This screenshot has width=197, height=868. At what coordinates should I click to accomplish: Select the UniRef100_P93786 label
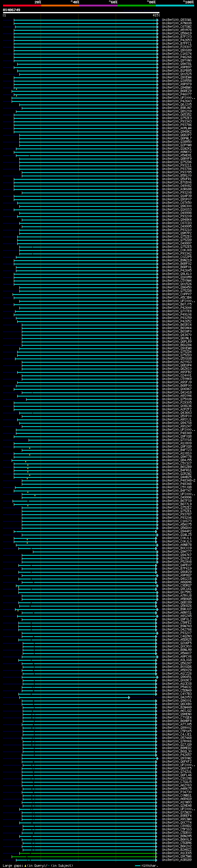[x=177, y=125]
